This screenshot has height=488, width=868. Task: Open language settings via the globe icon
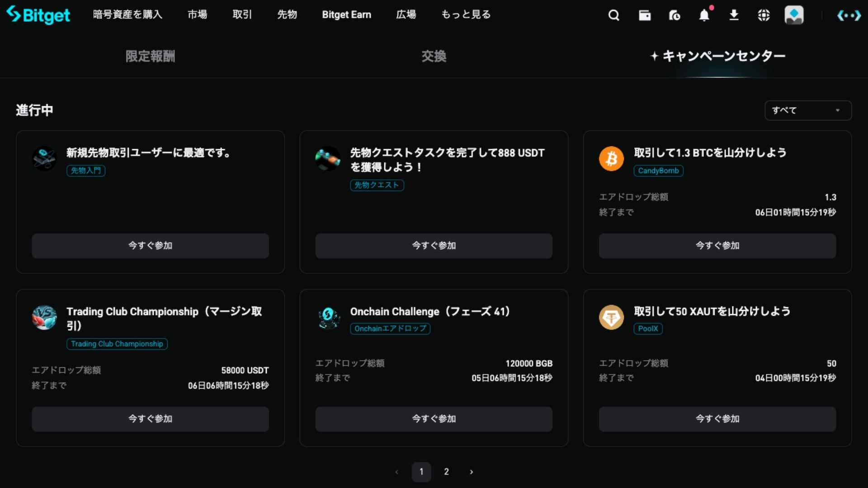[x=764, y=15]
